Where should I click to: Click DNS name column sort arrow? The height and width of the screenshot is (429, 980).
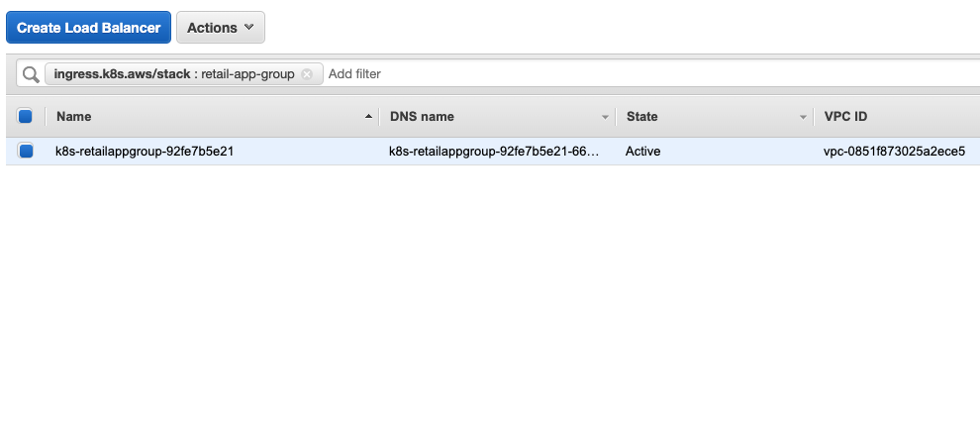(605, 117)
